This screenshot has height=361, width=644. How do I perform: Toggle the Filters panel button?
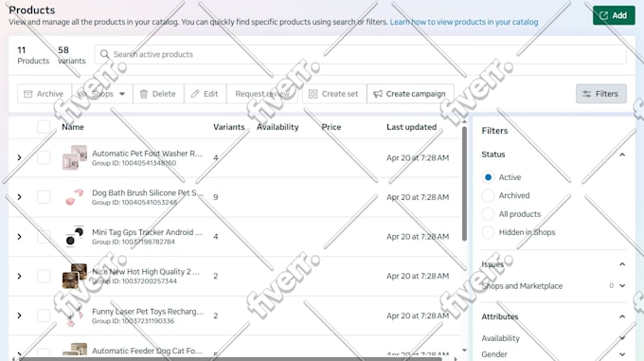point(600,94)
